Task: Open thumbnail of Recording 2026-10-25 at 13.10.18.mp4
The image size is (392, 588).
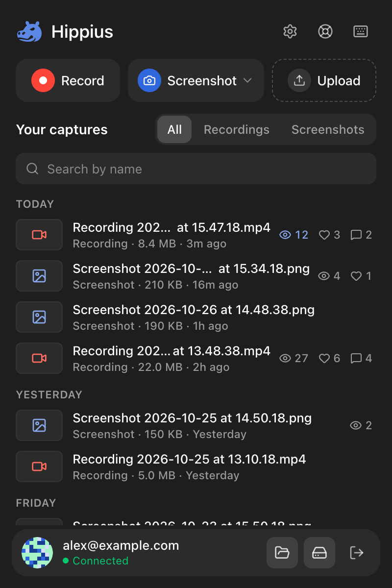Action: click(x=39, y=466)
